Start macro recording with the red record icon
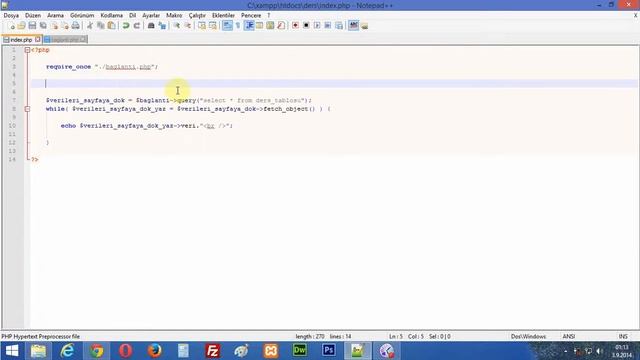This screenshot has height=360, width=640. pyautogui.click(x=295, y=26)
